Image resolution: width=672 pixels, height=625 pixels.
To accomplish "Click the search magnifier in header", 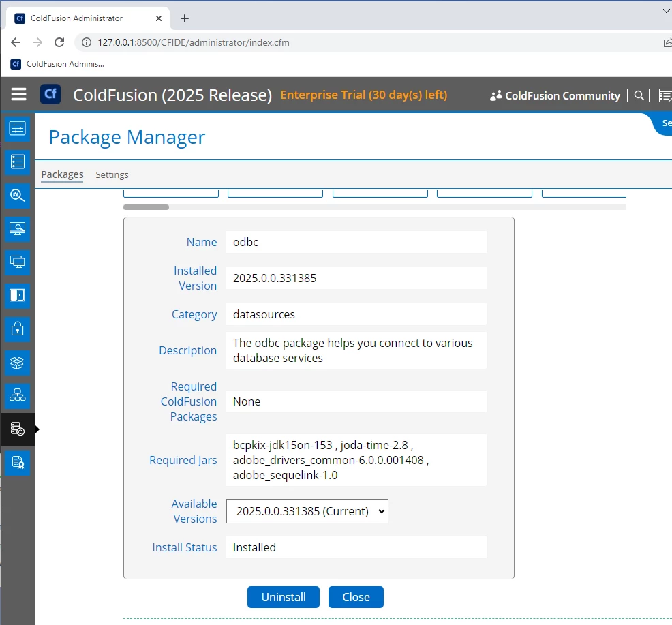I will (639, 95).
